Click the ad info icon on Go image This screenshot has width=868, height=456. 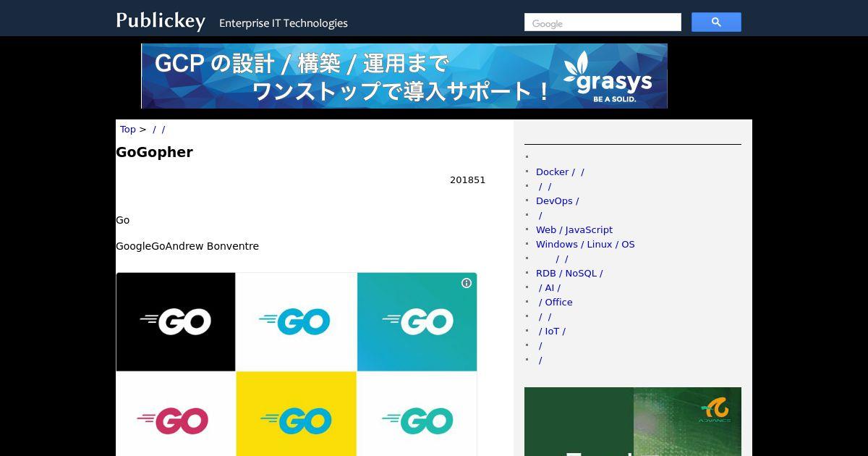(x=467, y=283)
